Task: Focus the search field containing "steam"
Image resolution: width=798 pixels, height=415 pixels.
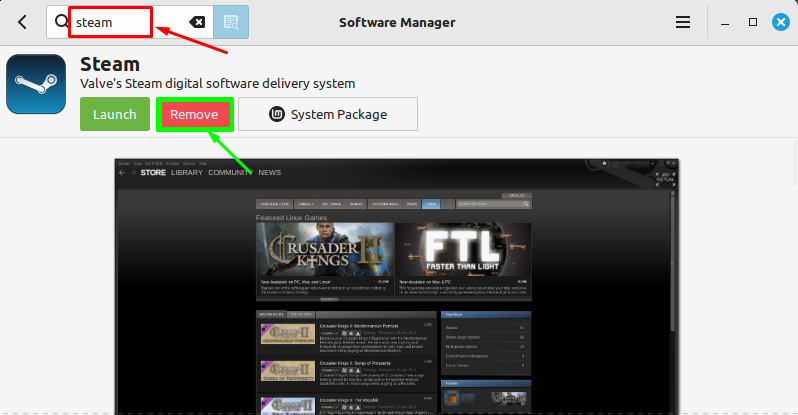Action: (x=120, y=22)
